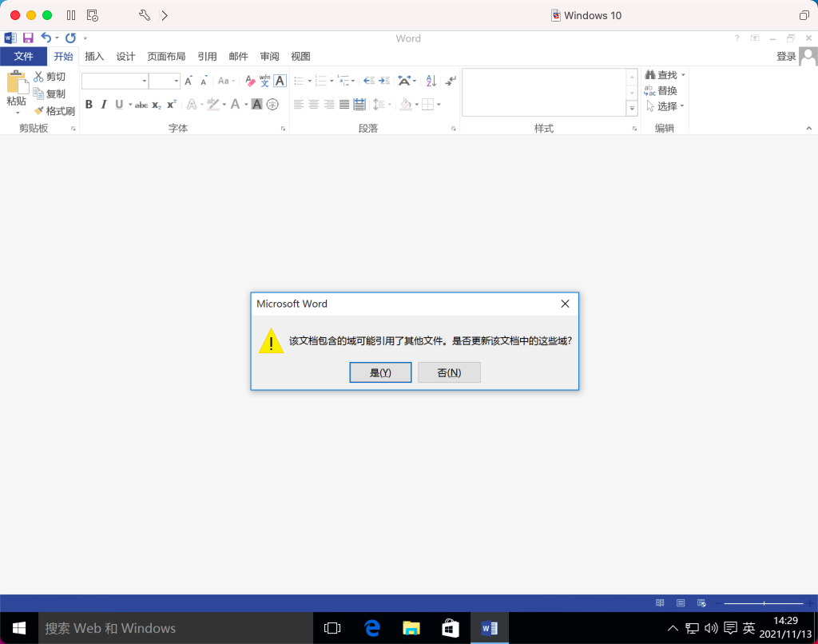
Task: Click the font color A icon
Action: click(x=236, y=105)
